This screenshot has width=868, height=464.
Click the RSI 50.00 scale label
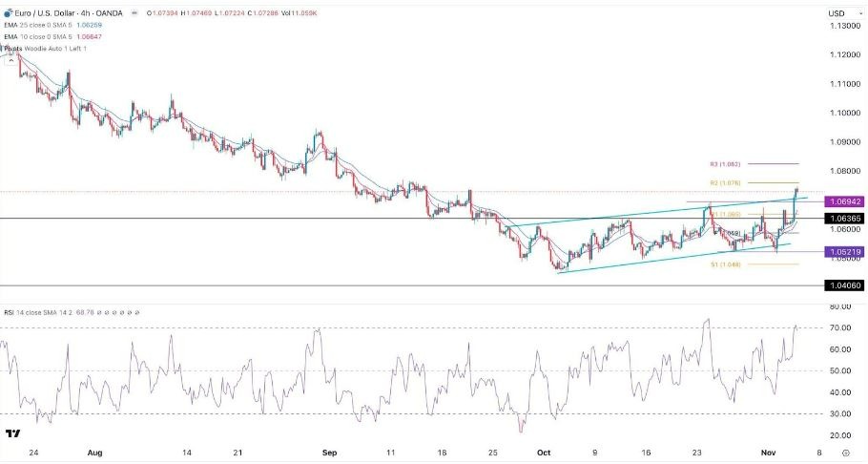[840, 370]
